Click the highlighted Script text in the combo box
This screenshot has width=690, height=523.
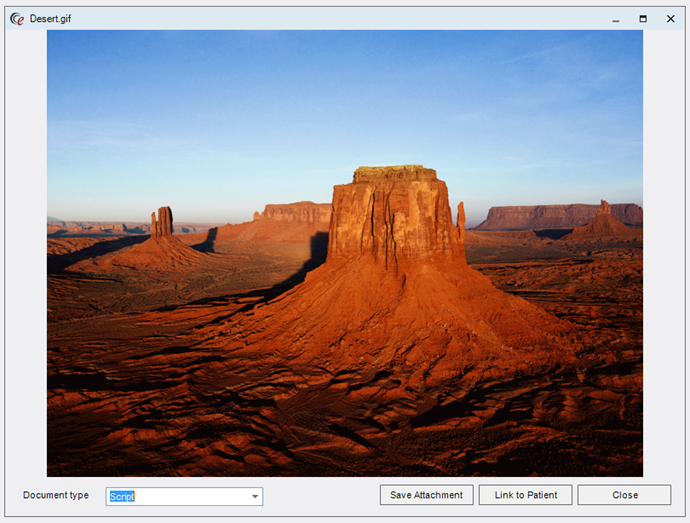click(x=122, y=496)
